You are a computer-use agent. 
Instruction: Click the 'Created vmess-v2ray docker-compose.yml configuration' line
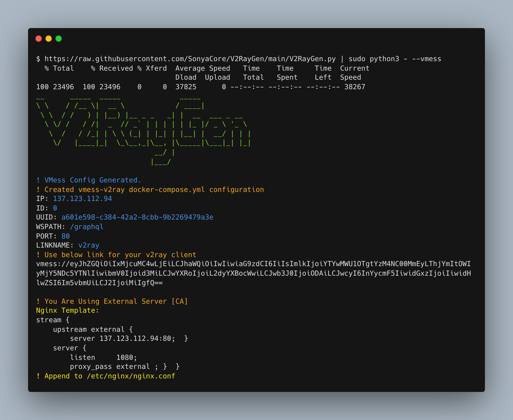(154, 190)
